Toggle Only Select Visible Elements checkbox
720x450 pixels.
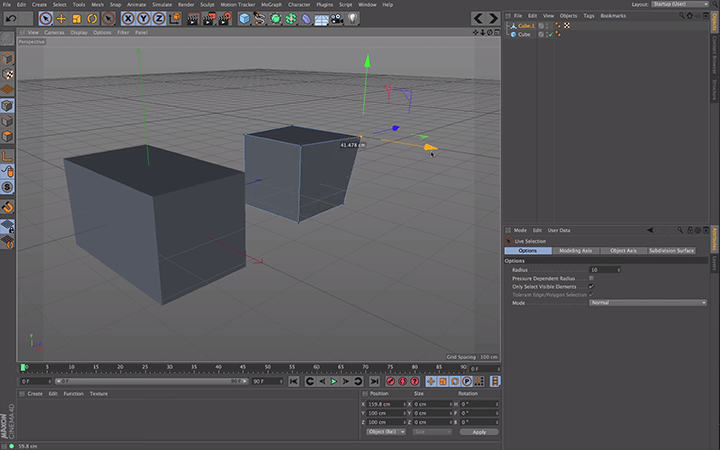tap(591, 287)
